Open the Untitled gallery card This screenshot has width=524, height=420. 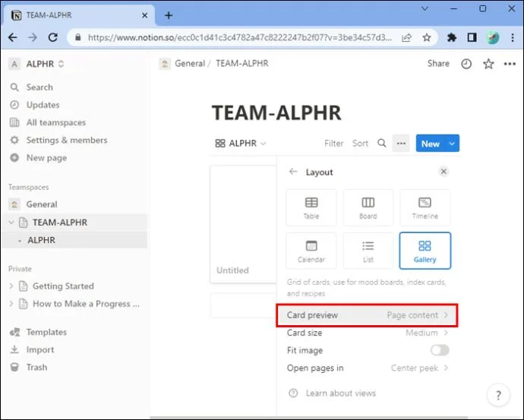(x=243, y=224)
